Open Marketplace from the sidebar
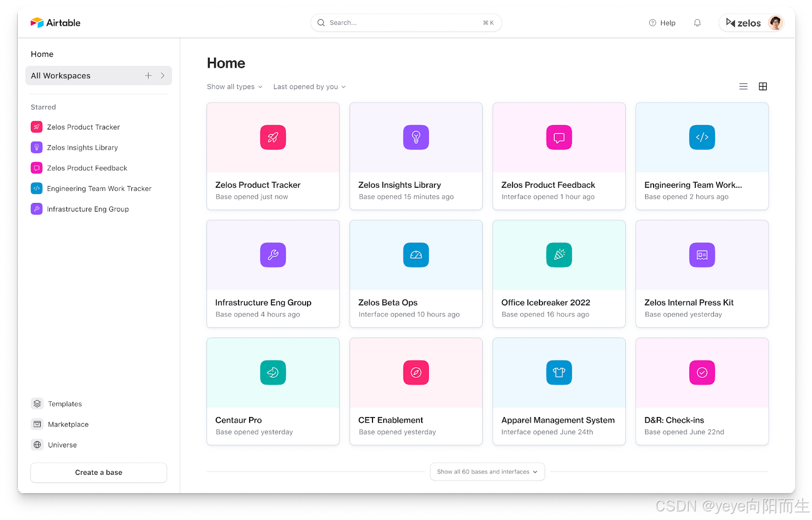Screen dimensions: 812x520 coord(69,425)
